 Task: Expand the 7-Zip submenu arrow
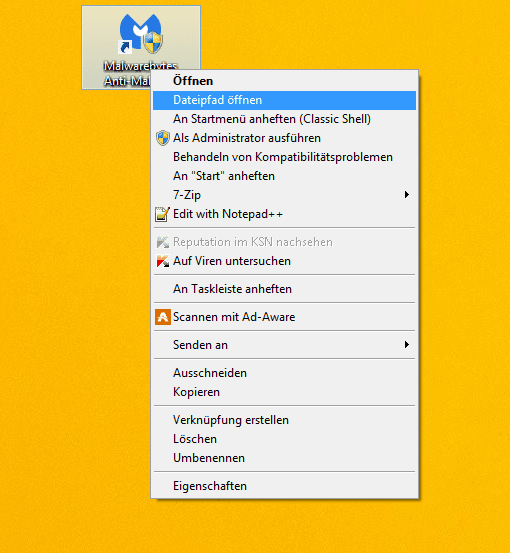click(407, 195)
